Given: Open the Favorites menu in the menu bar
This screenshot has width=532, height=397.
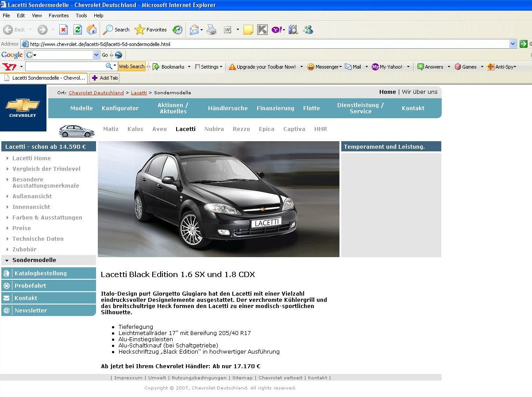Looking at the screenshot, I should (x=59, y=15).
